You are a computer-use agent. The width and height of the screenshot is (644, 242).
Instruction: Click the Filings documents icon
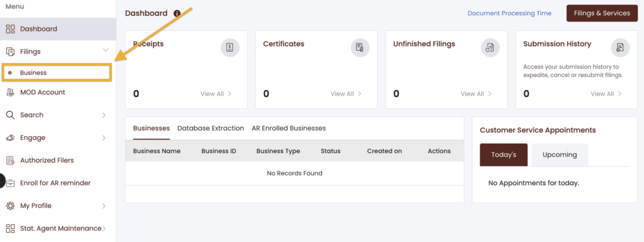(10, 52)
